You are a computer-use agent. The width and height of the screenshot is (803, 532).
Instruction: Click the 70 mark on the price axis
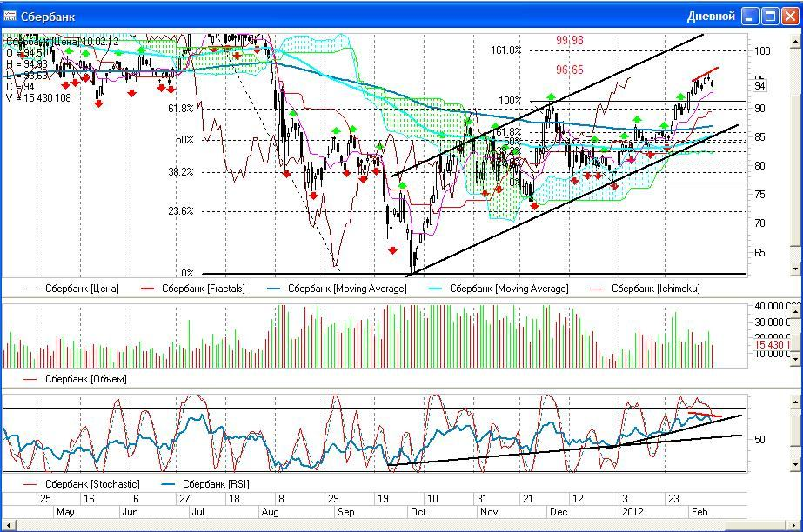(x=760, y=223)
